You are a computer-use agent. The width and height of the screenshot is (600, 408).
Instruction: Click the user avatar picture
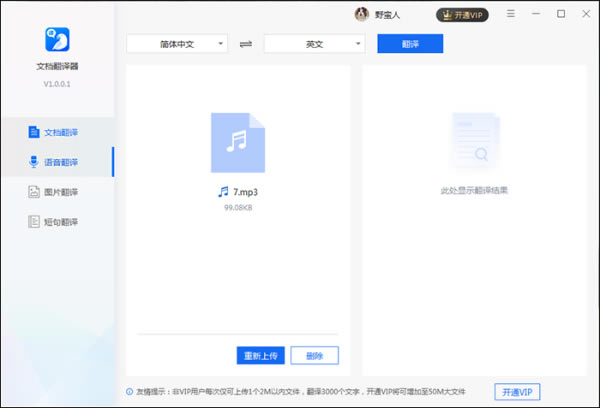pos(361,14)
